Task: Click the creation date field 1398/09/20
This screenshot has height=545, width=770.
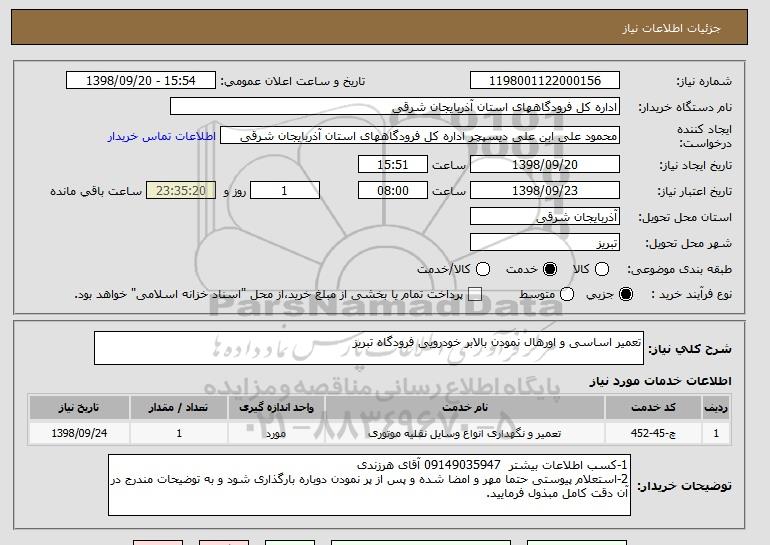Action: pos(545,164)
